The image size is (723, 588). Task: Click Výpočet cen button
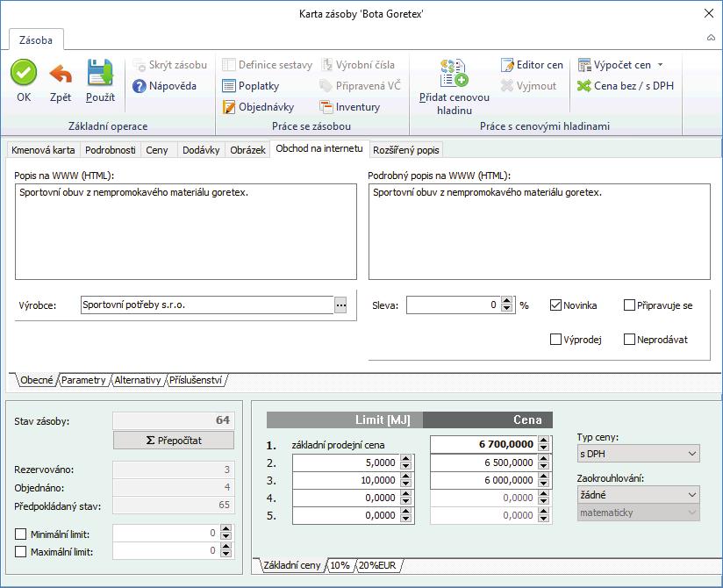[614, 65]
